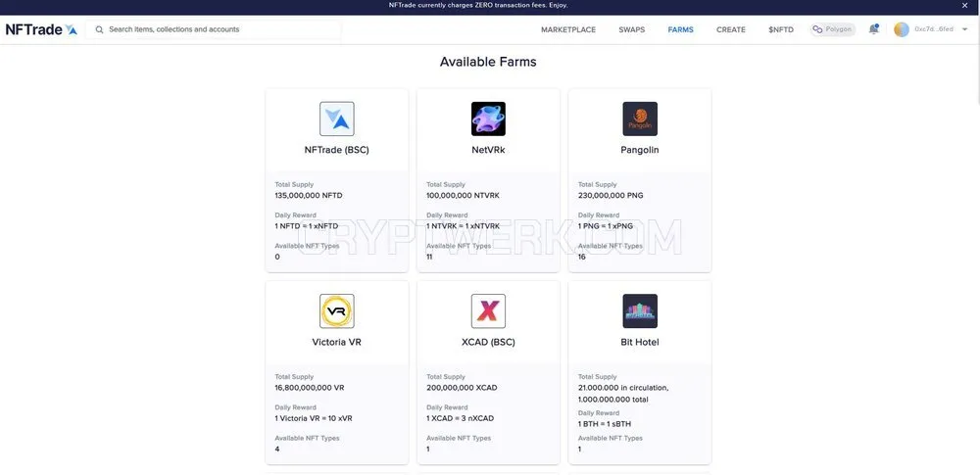The image size is (980, 475).
Task: Open the NFTrade (BSC) farm logo
Action: [337, 119]
